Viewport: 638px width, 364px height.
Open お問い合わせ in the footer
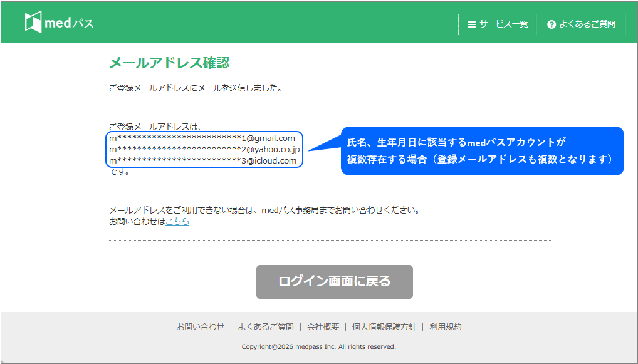[200, 326]
